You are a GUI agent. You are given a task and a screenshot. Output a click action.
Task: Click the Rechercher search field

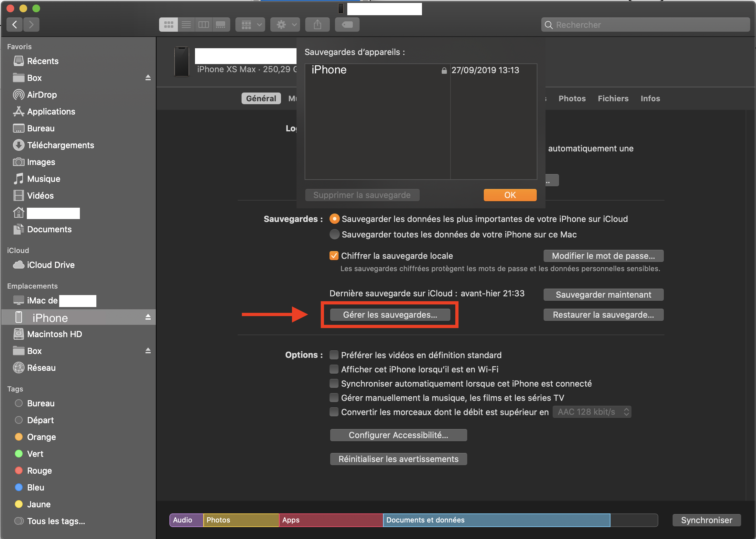(x=645, y=25)
